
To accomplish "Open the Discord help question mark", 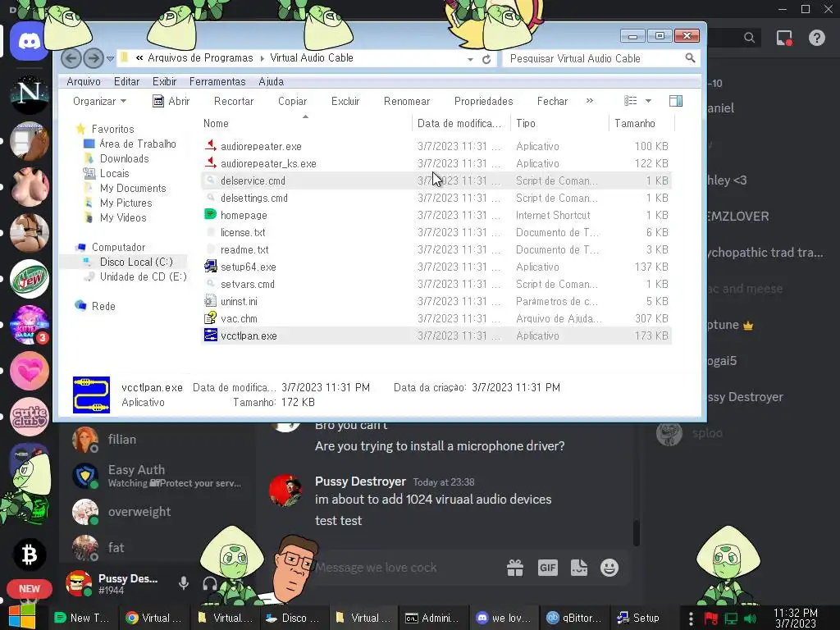I will click(816, 38).
